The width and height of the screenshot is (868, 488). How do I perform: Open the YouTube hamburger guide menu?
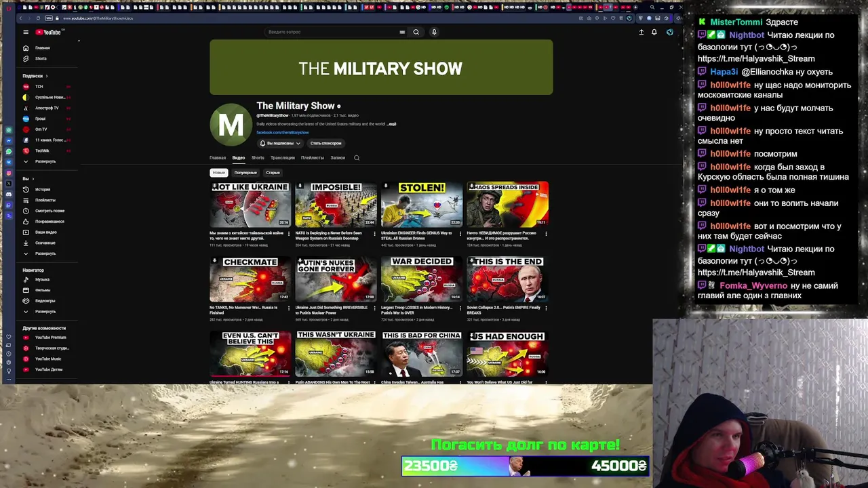pyautogui.click(x=26, y=32)
